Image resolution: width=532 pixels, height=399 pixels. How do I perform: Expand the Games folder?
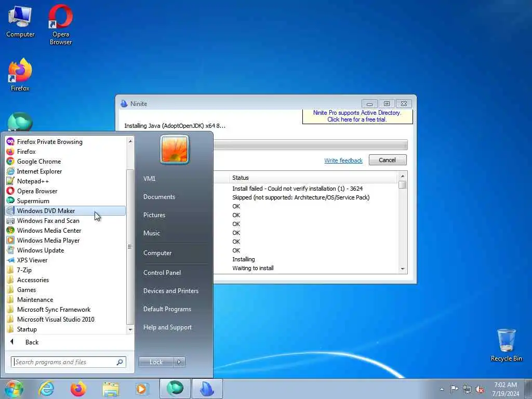pos(65,290)
